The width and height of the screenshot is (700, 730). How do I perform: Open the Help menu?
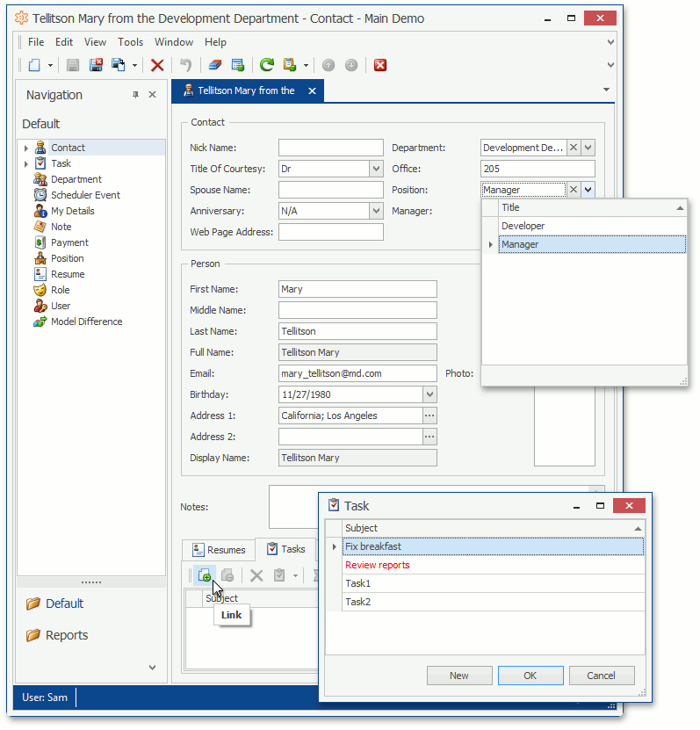215,42
